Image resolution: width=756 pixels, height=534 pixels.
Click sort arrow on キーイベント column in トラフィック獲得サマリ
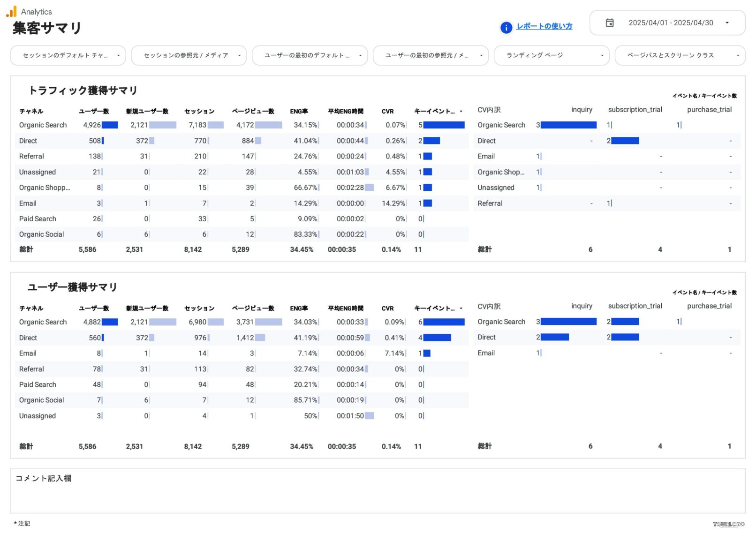461,112
